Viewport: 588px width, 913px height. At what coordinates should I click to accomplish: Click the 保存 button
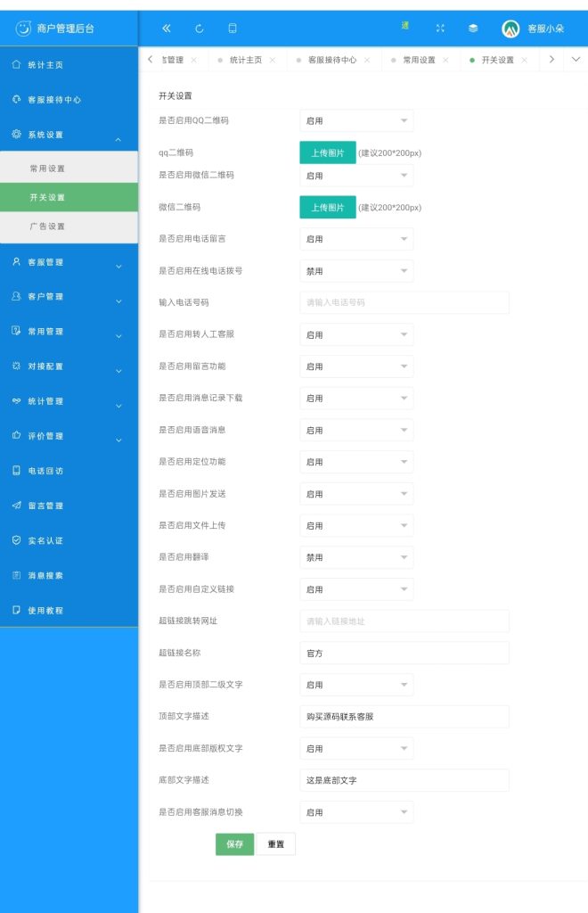click(234, 844)
